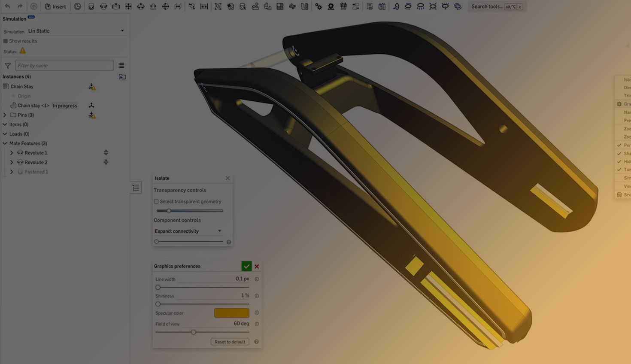Click the add folder icon beside Instances
The height and width of the screenshot is (364, 631).
click(x=122, y=77)
